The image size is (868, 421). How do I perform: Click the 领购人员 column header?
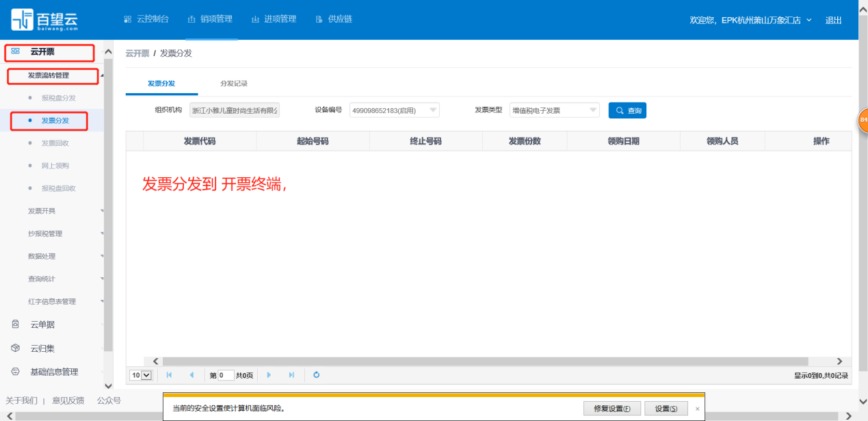point(722,141)
